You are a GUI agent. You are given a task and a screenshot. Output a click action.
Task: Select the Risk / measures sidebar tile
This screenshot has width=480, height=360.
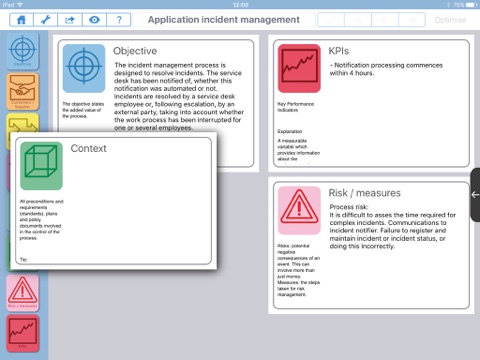pos(22,293)
